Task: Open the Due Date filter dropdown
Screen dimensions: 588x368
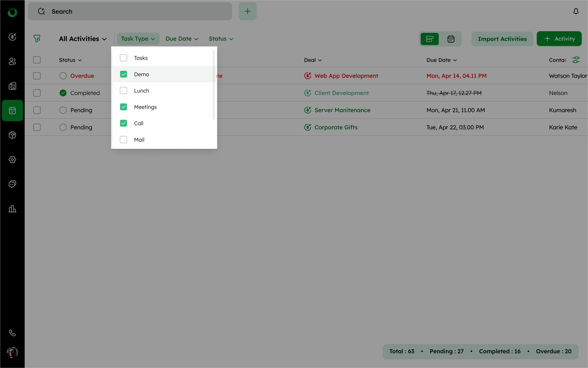Action: 182,39
